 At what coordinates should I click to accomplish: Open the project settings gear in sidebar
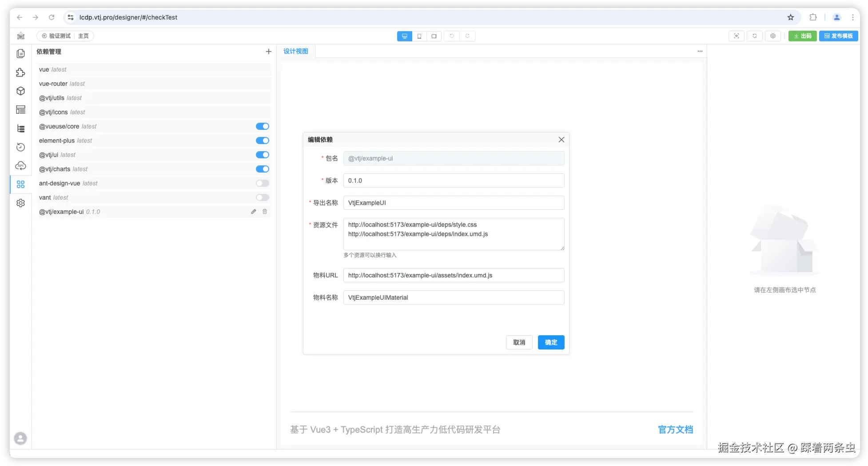pos(20,203)
